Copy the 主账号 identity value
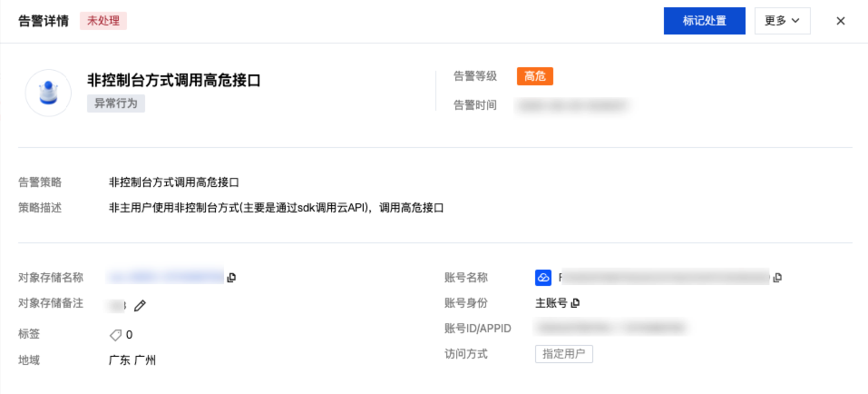 point(575,302)
